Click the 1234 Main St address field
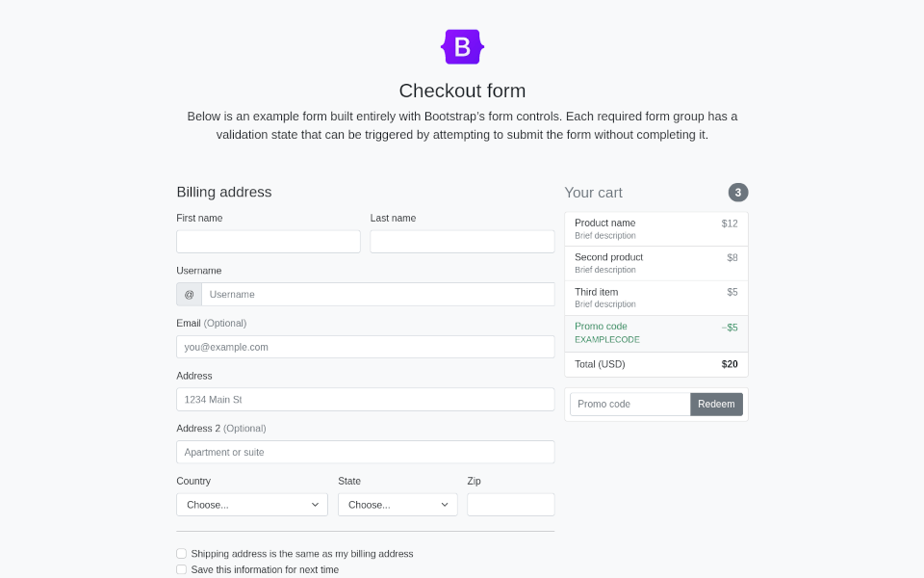 (366, 399)
